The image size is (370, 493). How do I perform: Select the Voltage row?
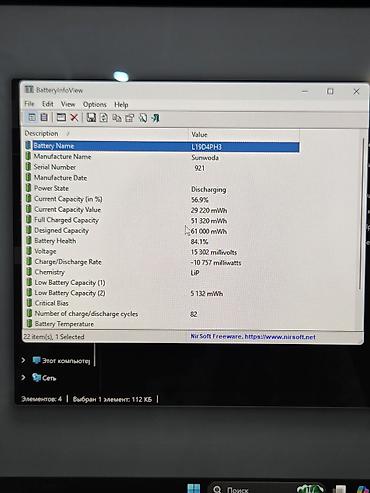pos(162,252)
